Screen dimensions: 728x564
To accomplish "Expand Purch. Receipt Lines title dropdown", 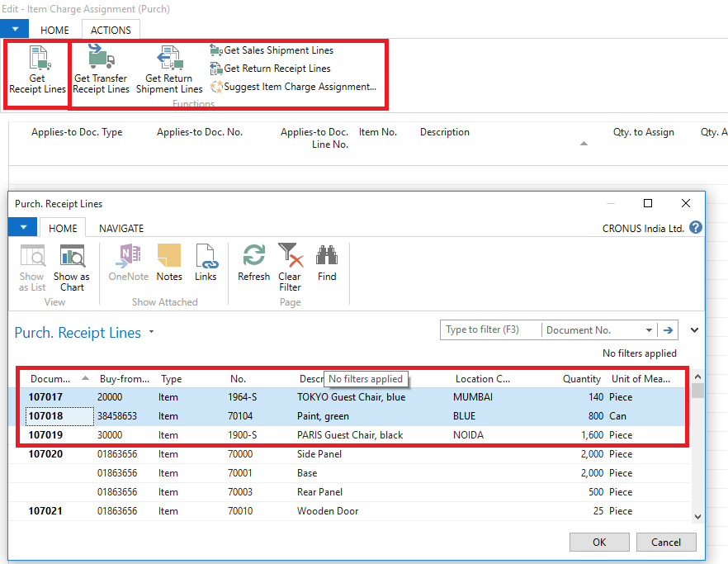I will [151, 332].
